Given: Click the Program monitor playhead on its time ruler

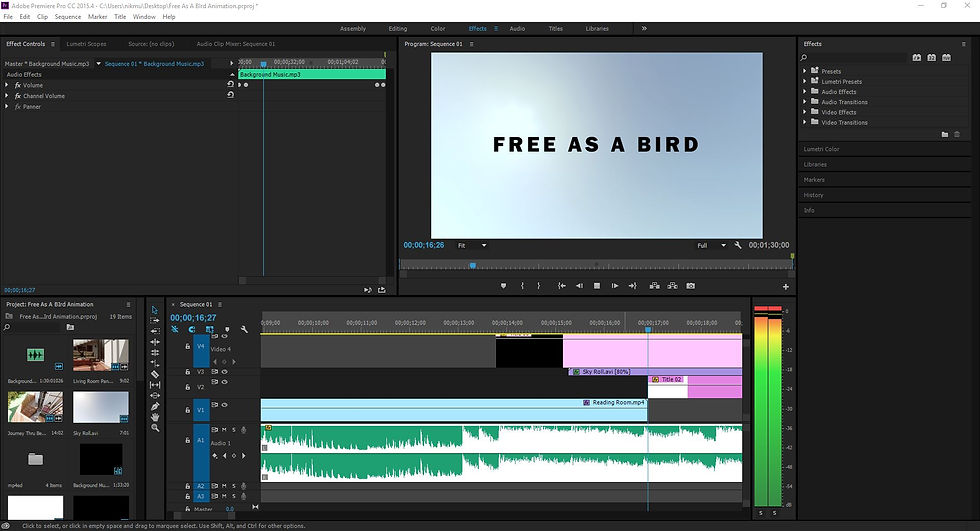Looking at the screenshot, I should (x=472, y=266).
